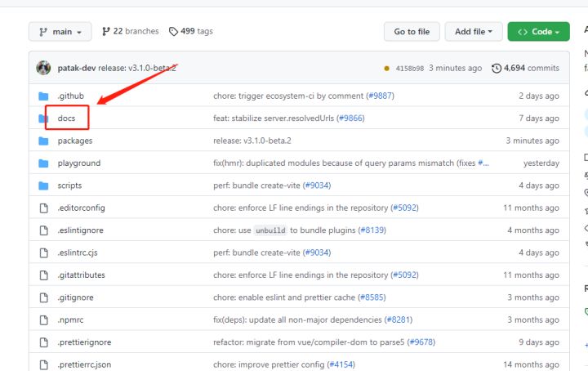The image size is (588, 371).
Task: Click the .editorconfig file icon
Action: coord(44,208)
